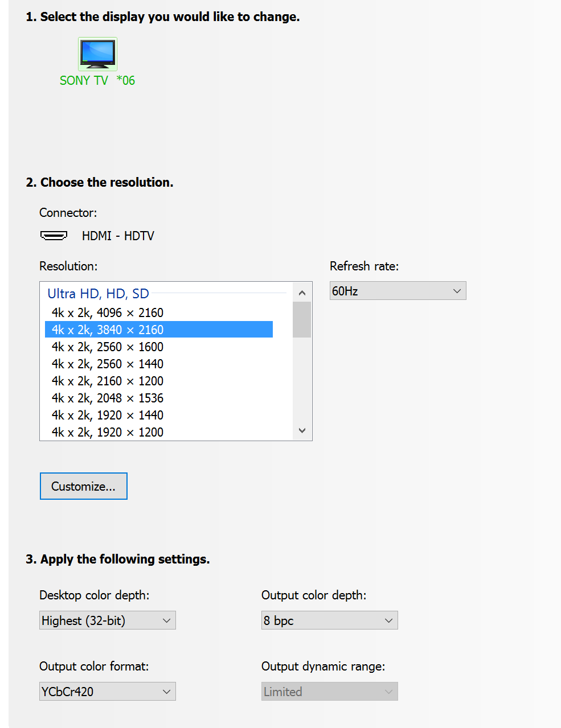
Task: Select the SONY TV display icon
Action: [x=97, y=54]
